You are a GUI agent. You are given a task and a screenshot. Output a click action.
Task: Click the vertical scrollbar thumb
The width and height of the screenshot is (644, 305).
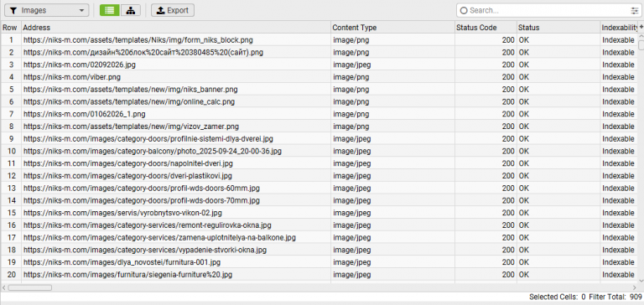[x=641, y=45]
